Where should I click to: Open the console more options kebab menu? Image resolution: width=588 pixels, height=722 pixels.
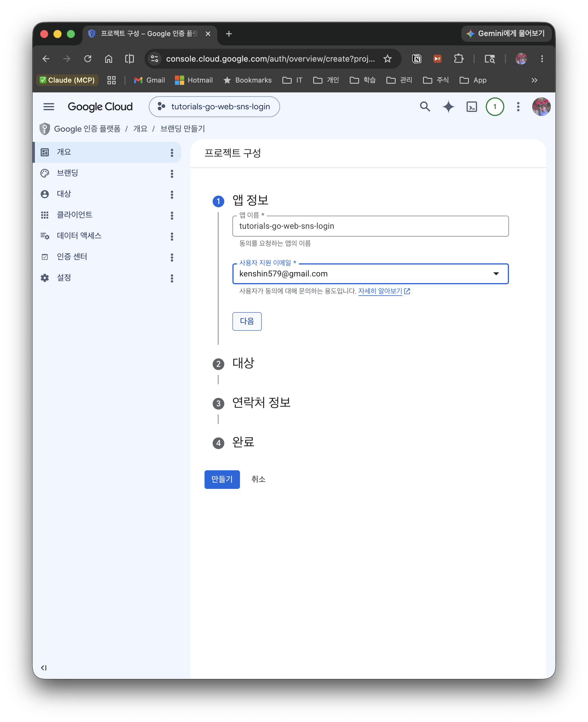pyautogui.click(x=518, y=107)
